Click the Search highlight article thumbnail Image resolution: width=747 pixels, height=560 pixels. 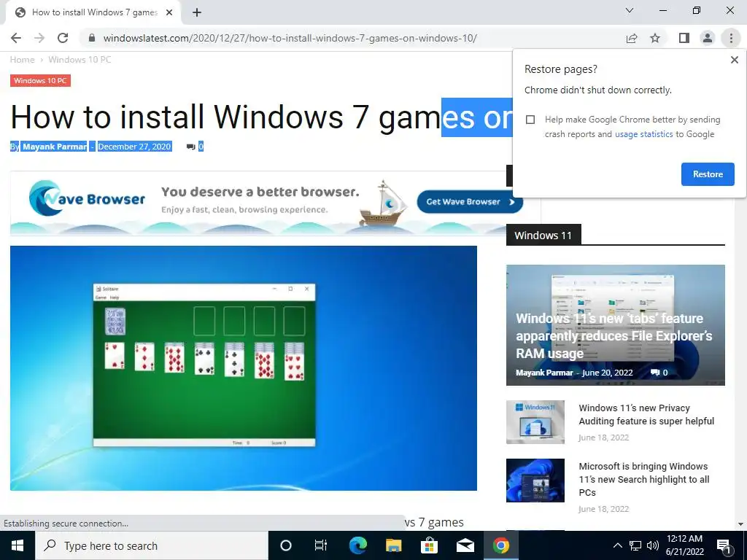[535, 481]
